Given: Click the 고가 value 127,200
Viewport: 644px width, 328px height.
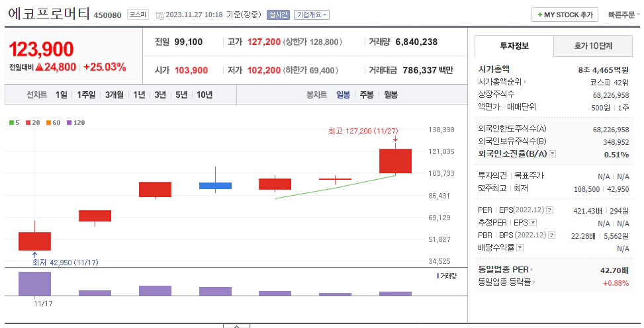Looking at the screenshot, I should click(x=263, y=42).
